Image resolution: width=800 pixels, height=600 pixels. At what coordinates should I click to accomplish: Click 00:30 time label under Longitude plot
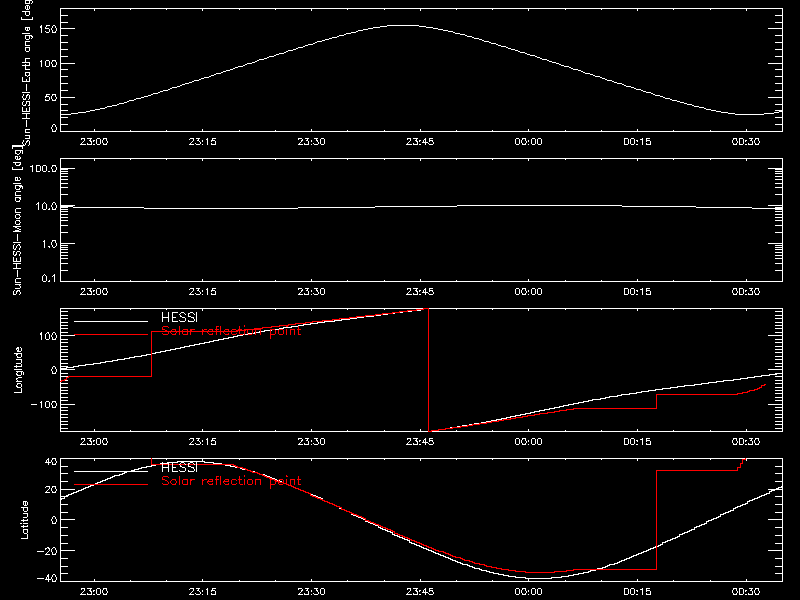pyautogui.click(x=746, y=442)
